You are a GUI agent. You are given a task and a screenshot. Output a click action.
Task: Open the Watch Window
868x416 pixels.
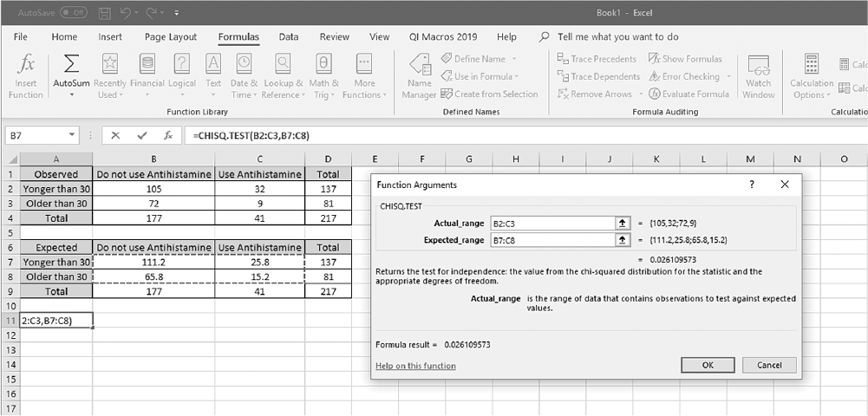tap(758, 76)
